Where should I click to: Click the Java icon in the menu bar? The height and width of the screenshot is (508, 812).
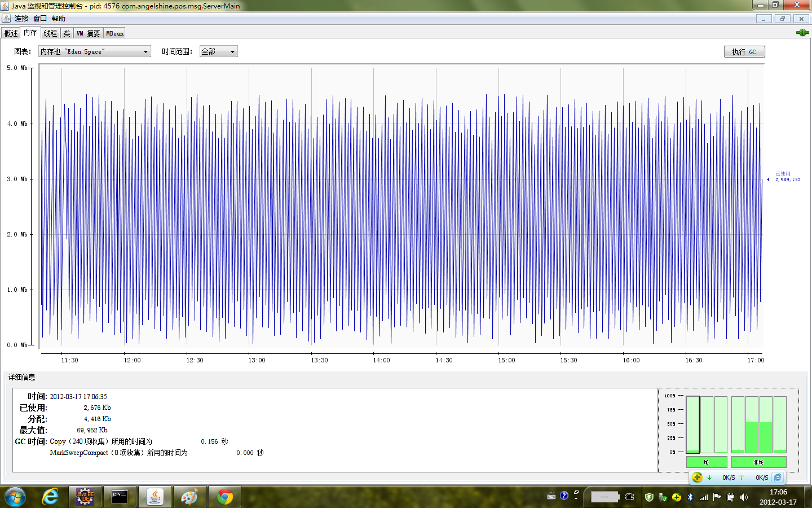pos(6,19)
